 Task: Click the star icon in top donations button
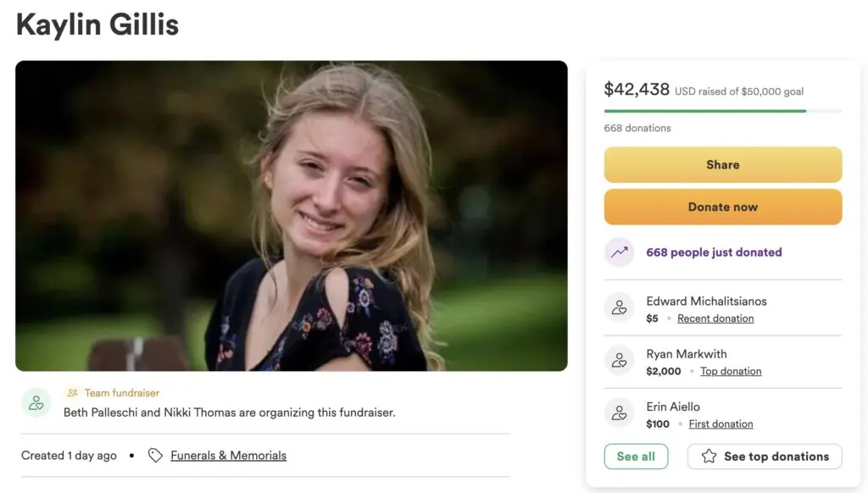[x=709, y=457]
